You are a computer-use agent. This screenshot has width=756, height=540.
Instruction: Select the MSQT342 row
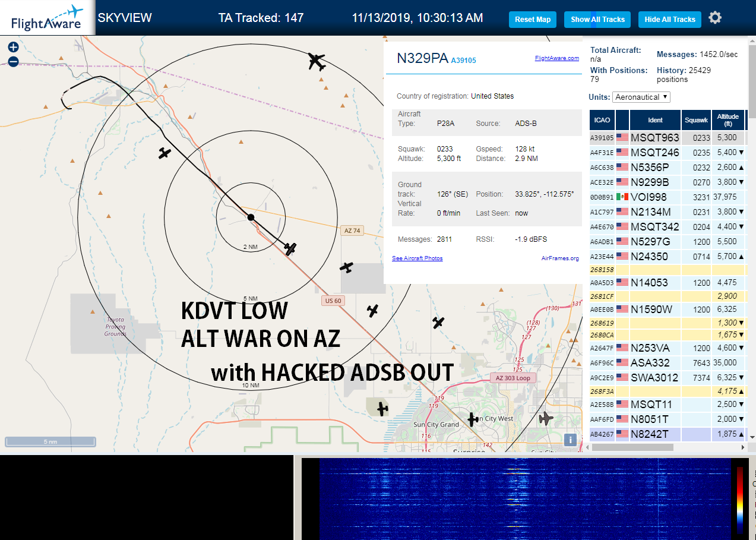[x=668, y=226]
